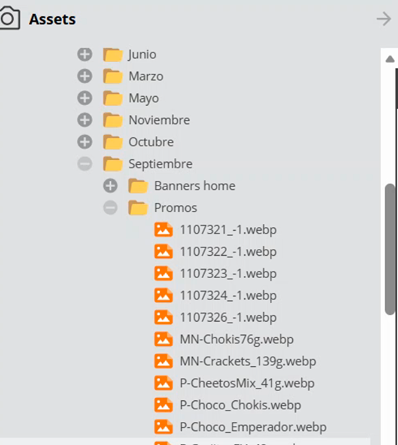Click the scrollbar up arrow
This screenshot has height=445, width=398.
[390, 59]
